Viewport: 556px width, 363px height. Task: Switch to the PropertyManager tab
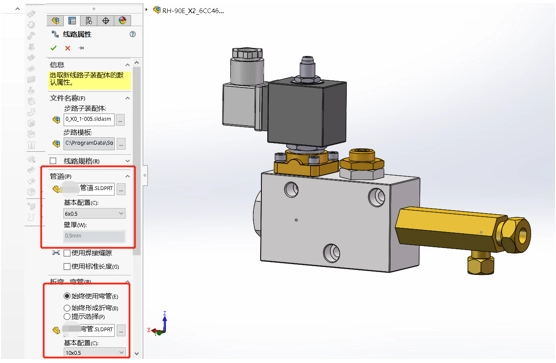click(x=72, y=21)
